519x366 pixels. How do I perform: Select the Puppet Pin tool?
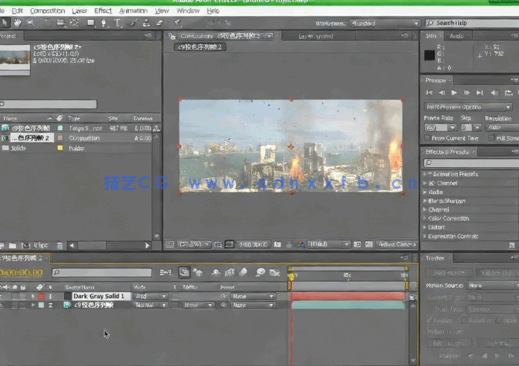pyautogui.click(x=177, y=23)
